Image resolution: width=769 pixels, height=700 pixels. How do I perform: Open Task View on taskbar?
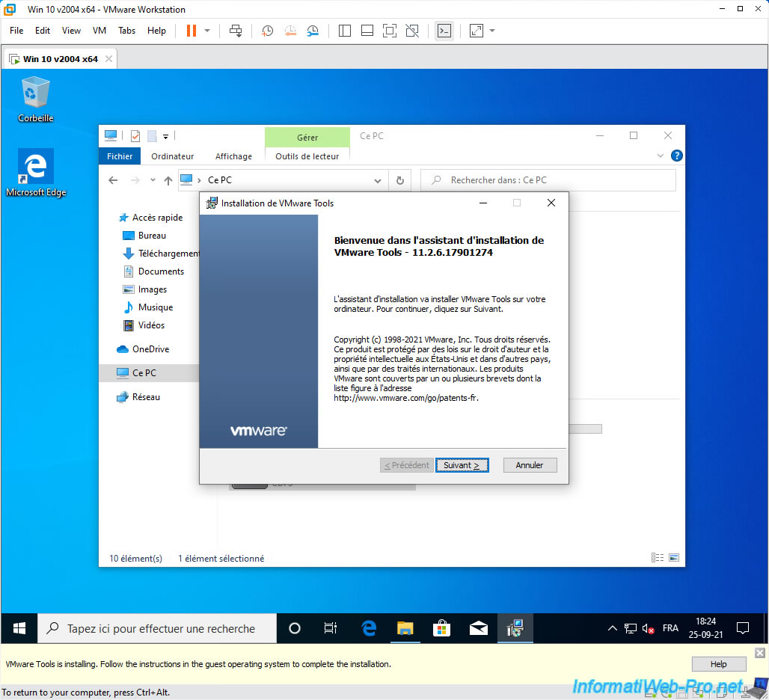tap(331, 628)
